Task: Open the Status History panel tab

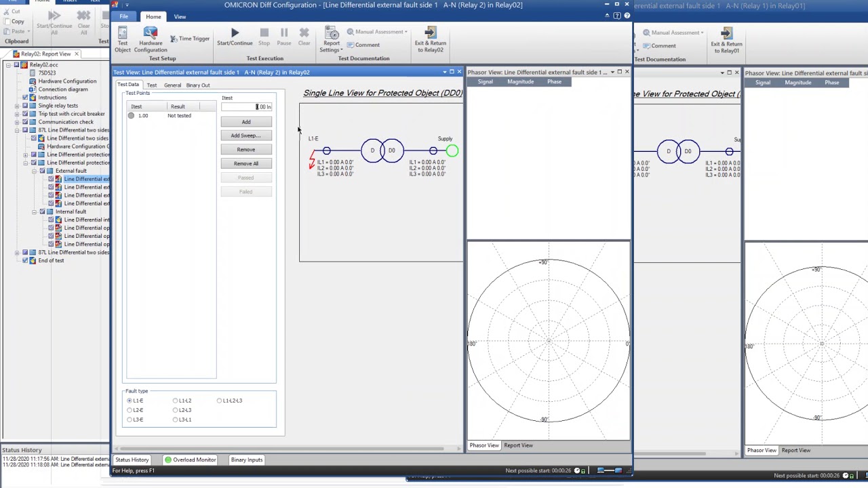Action: coord(132,460)
